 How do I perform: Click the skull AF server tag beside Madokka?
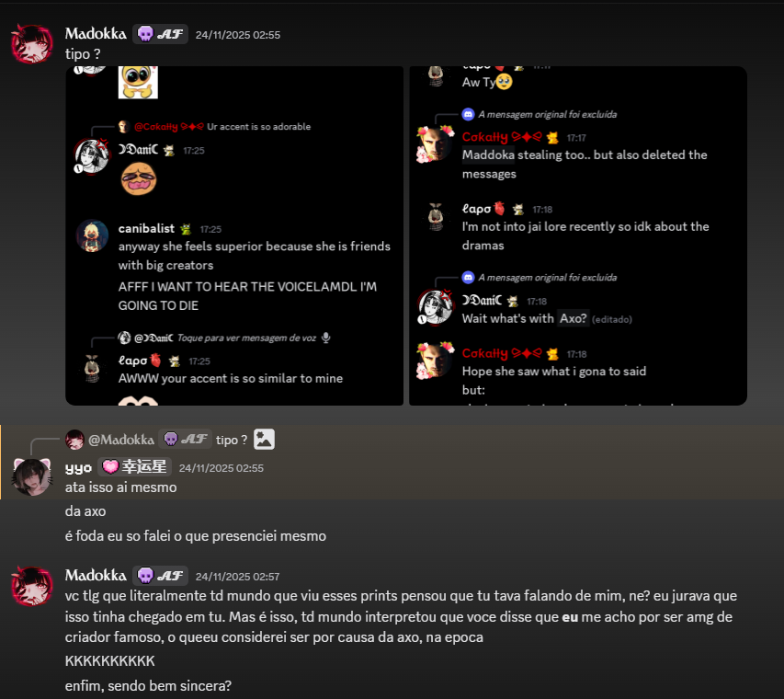tap(161, 34)
